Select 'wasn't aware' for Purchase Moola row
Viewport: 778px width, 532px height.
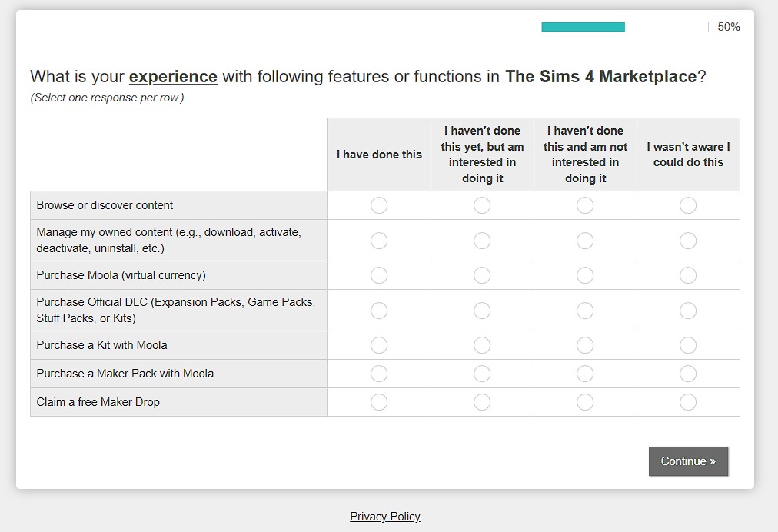(688, 275)
